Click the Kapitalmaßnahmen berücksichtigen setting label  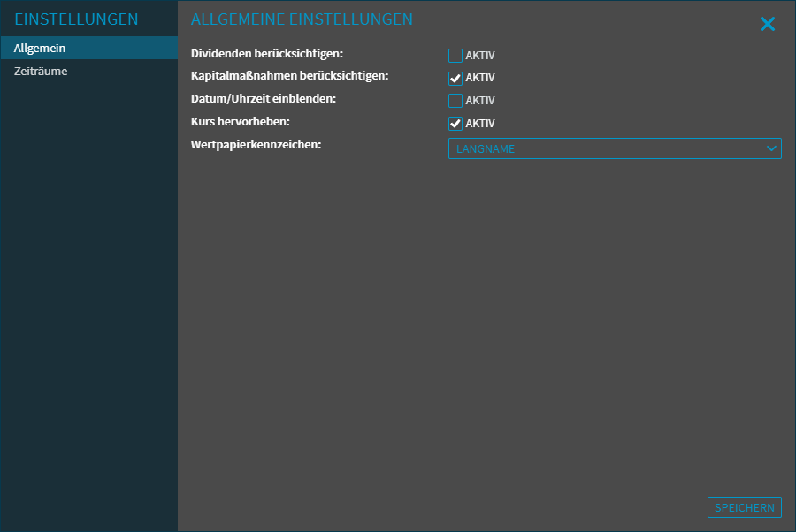[290, 76]
